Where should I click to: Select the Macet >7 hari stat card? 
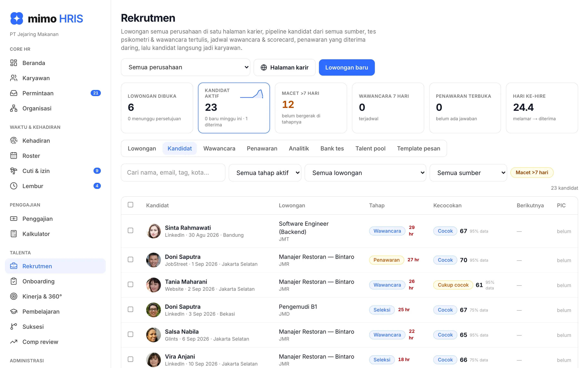311,108
